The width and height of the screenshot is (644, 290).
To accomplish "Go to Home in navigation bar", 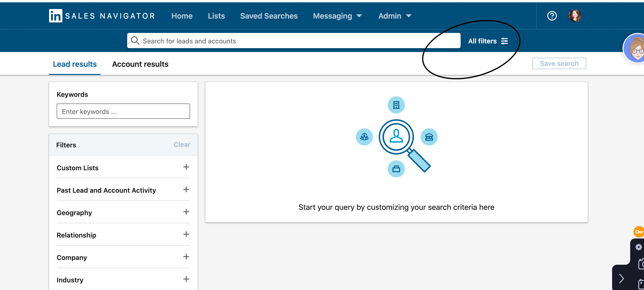I will coord(182,16).
